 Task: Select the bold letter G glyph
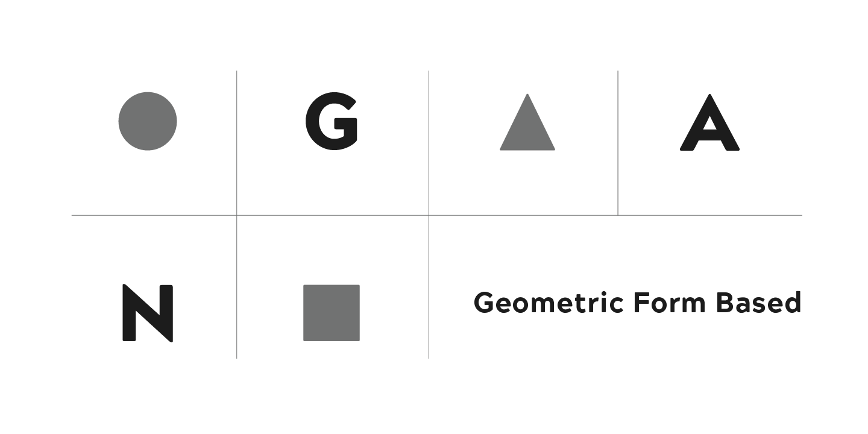point(331,121)
